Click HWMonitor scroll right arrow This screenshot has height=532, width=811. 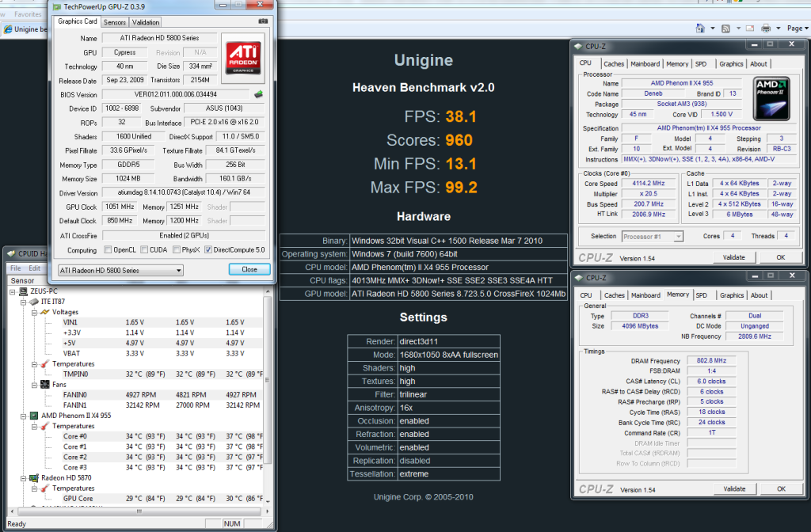coord(268,511)
